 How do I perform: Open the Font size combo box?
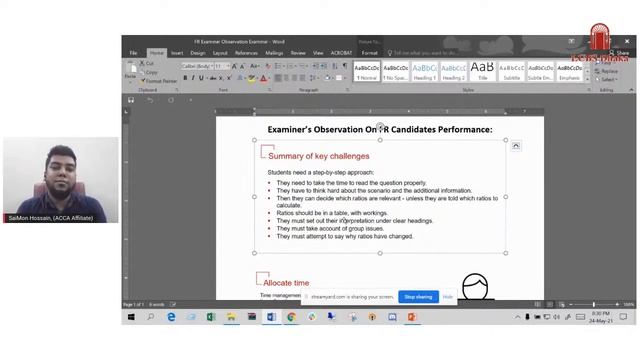coord(222,66)
